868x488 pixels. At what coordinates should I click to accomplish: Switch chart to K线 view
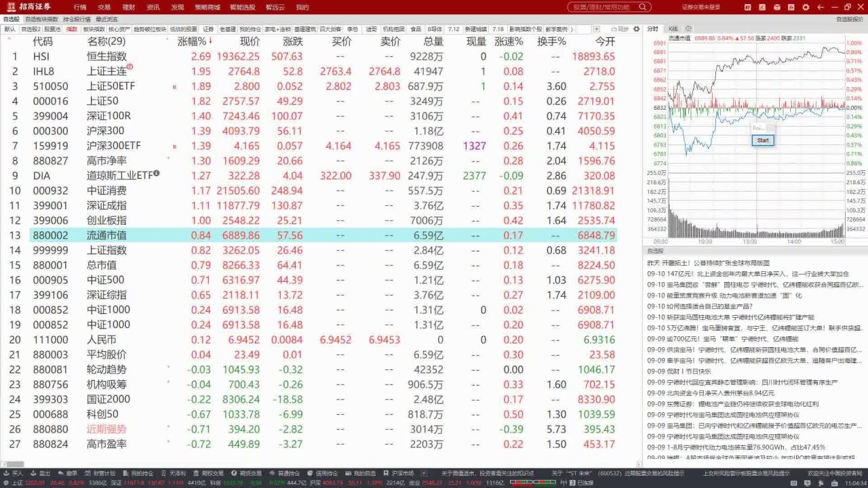673,29
